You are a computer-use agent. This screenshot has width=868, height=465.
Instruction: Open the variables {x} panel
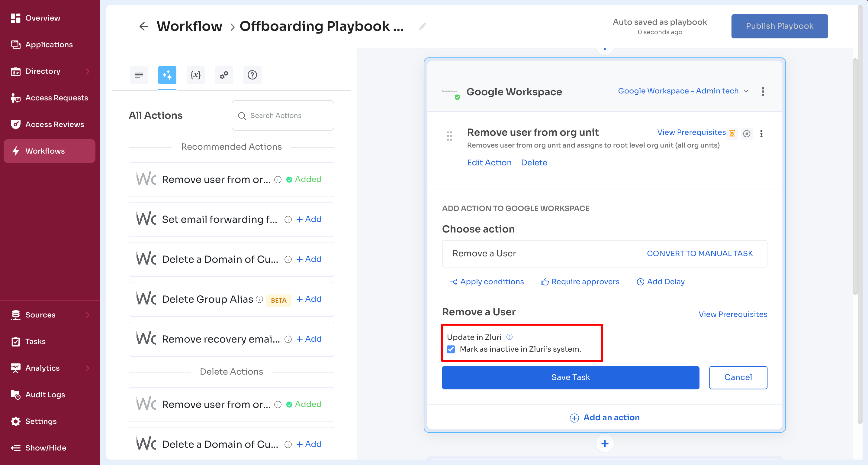tap(195, 75)
